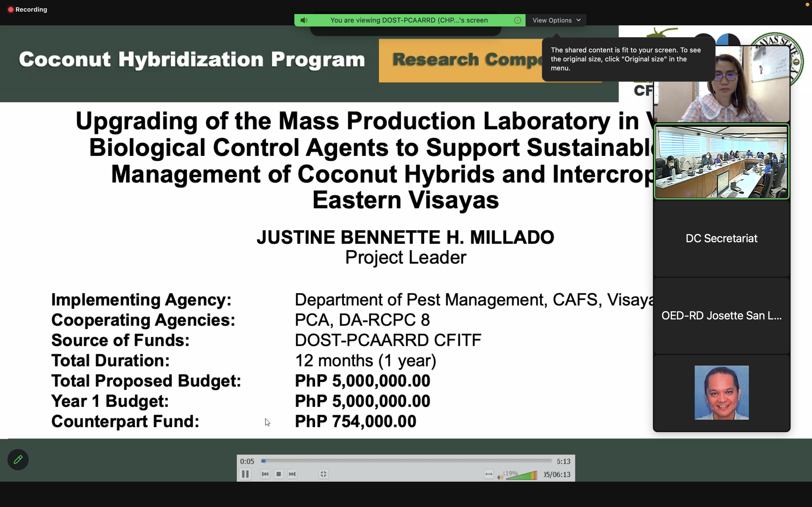Stop the video playback
This screenshot has width=812, height=507.
tap(279, 474)
